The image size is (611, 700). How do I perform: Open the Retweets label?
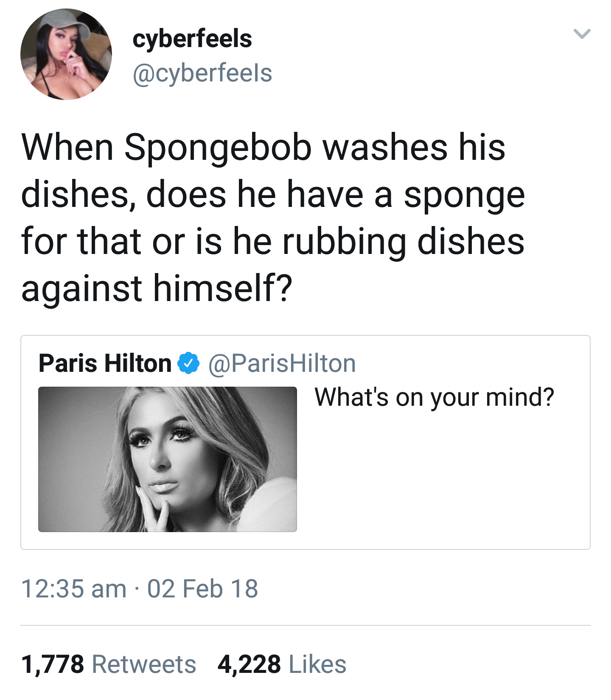pos(144,664)
